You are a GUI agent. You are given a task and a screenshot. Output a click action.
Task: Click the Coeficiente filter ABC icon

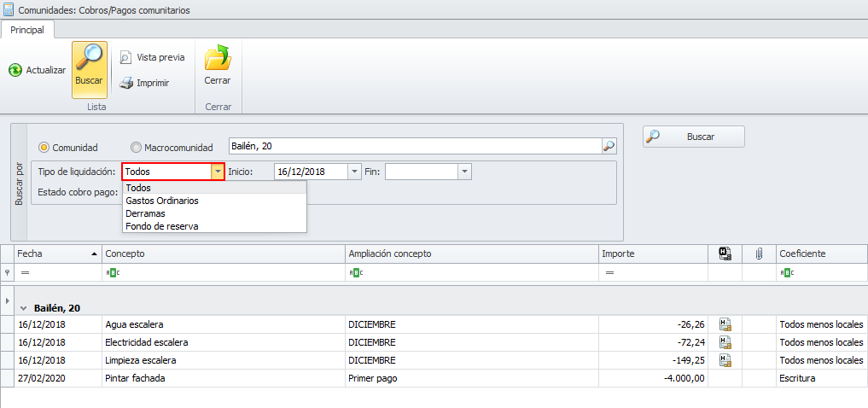[x=785, y=272]
